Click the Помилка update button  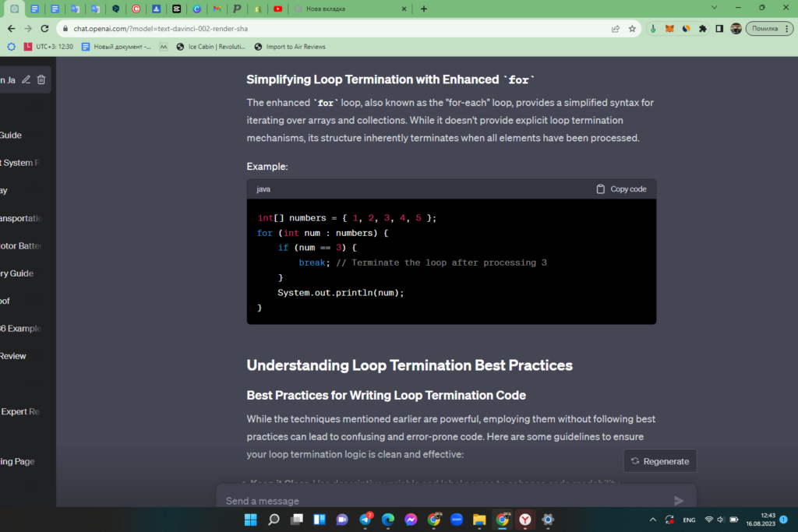pos(769,29)
